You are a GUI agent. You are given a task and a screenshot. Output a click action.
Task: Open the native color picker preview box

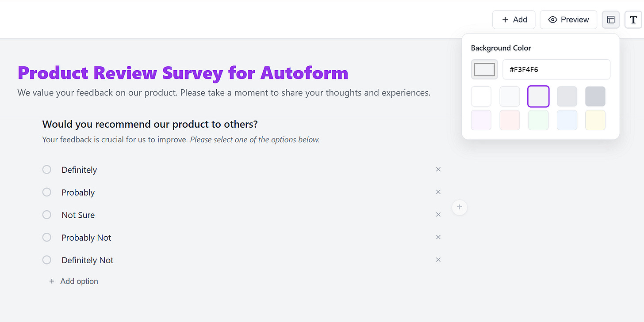pyautogui.click(x=484, y=69)
